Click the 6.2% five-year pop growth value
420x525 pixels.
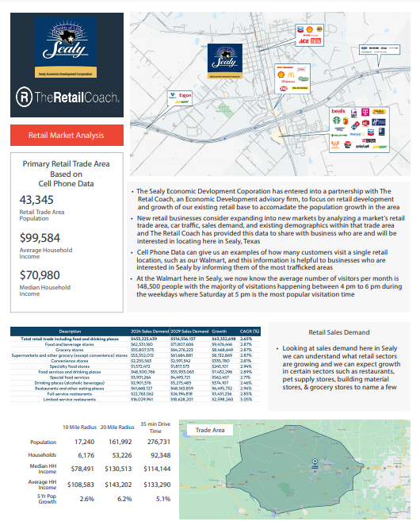click(x=124, y=499)
